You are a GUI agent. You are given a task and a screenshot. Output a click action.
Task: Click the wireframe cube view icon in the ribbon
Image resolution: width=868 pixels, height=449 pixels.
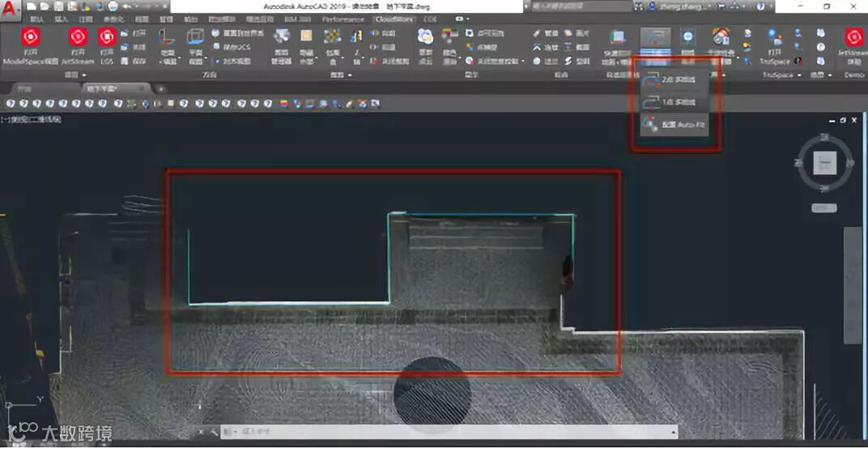(195, 37)
